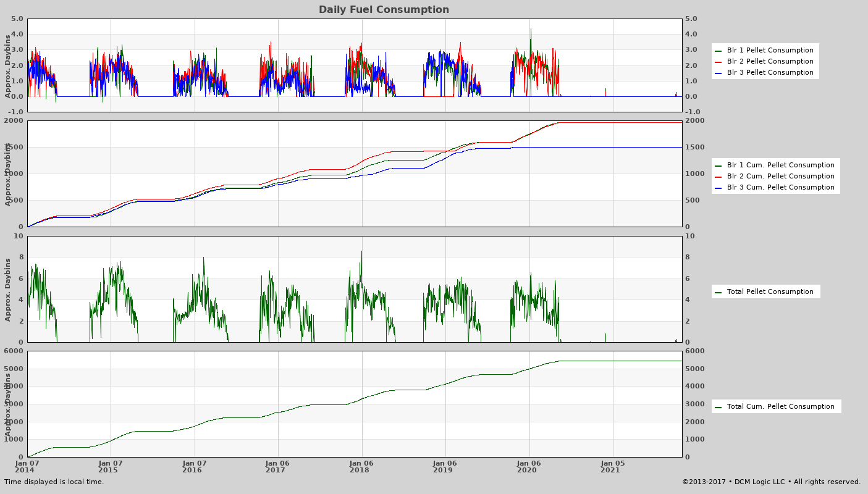868x494 pixels.
Task: Select the Jan 07 2015 x-axis date label
Action: [111, 466]
